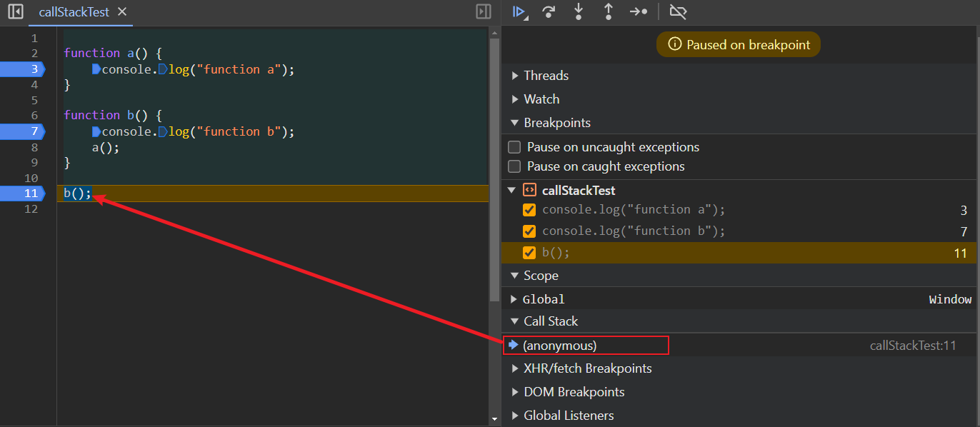This screenshot has width=980, height=427.
Task: Resume script execution
Action: click(x=519, y=11)
